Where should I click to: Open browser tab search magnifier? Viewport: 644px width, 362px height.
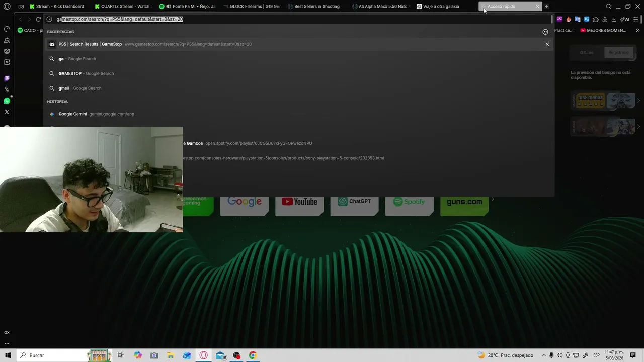tap(608, 7)
